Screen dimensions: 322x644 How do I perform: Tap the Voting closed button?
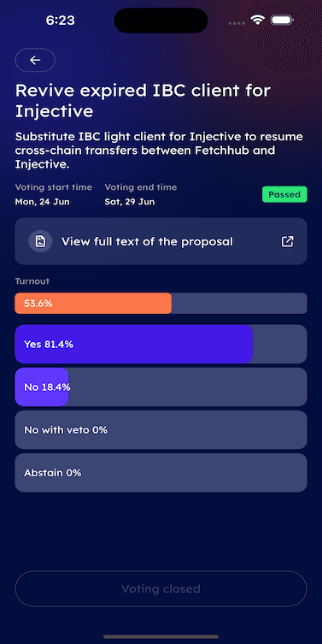[161, 588]
